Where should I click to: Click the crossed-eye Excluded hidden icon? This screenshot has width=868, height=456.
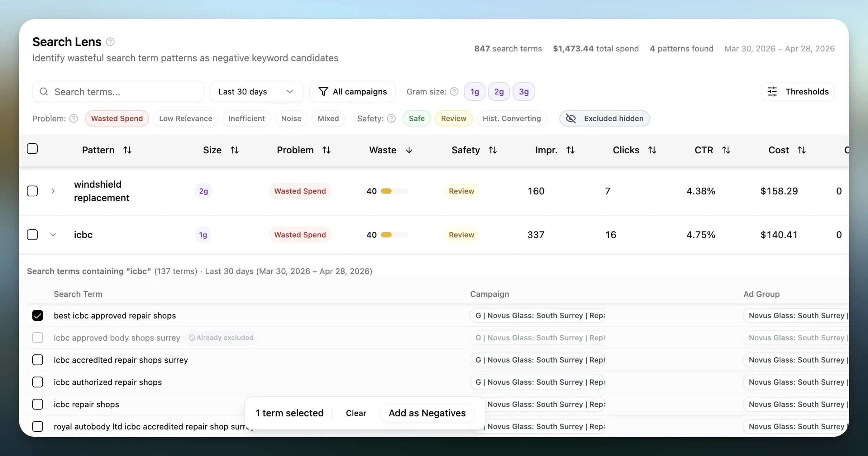pyautogui.click(x=571, y=119)
